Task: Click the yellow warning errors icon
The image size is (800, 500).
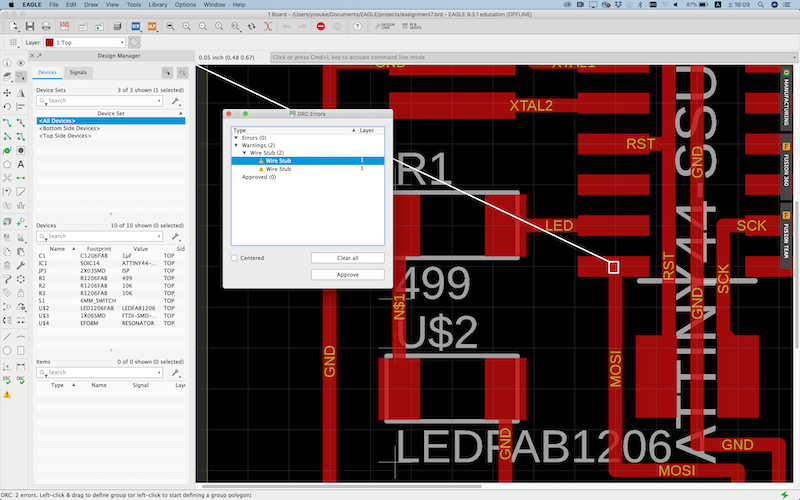Action: coord(7,394)
